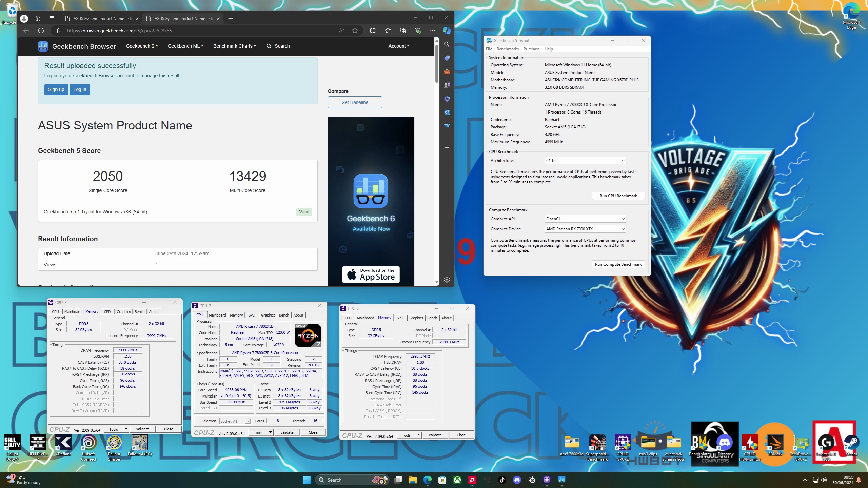Open the Edge sidebar Outlook icon
Screen dimensions: 868x488
(x=447, y=112)
